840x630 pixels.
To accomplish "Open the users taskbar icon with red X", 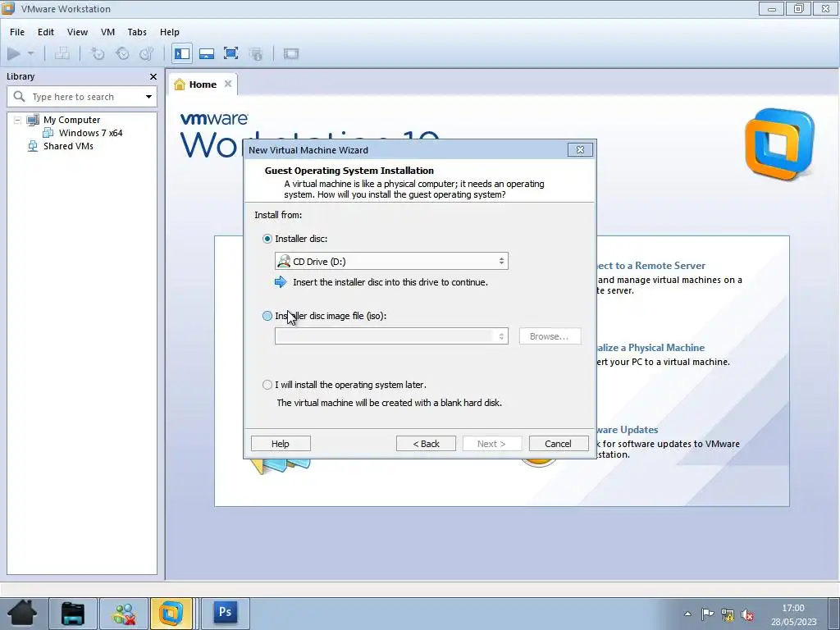I will [124, 613].
